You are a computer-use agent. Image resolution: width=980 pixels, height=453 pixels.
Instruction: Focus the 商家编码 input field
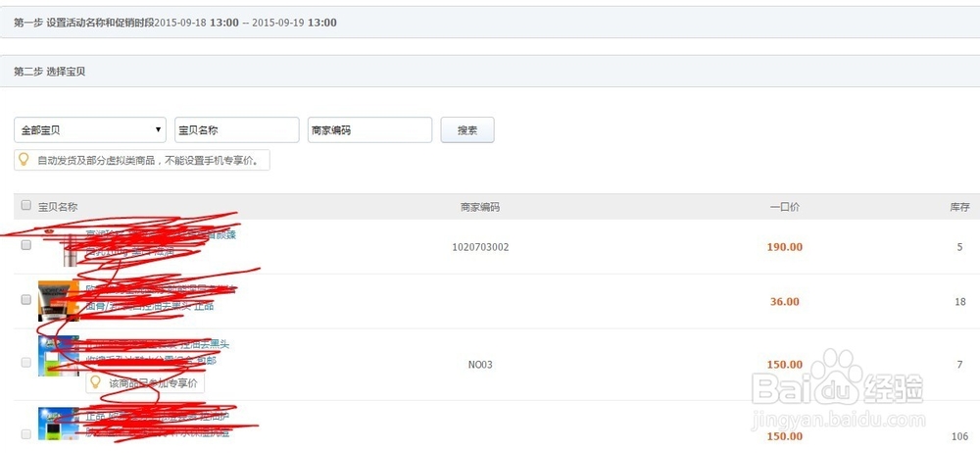tap(370, 130)
